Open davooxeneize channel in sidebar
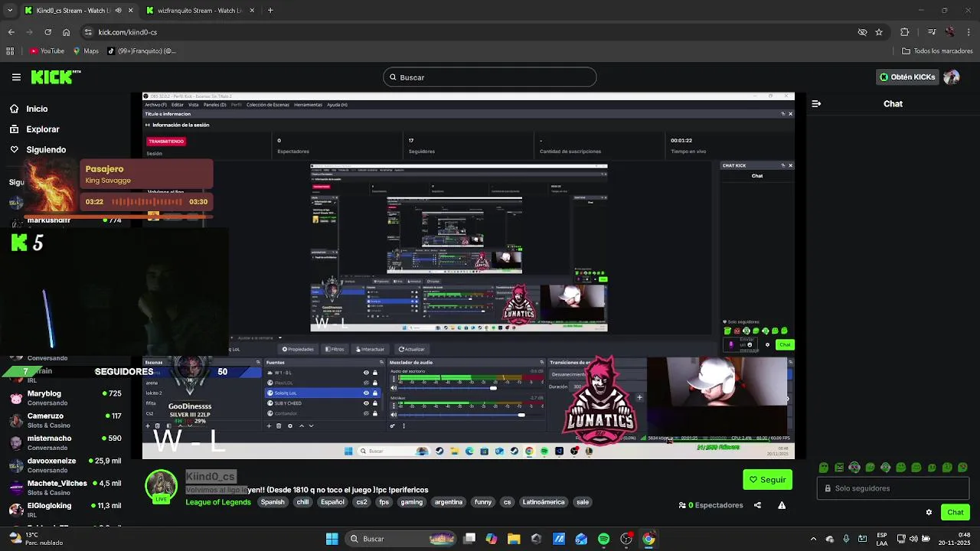Screen dimensions: 980x551 tap(66, 465)
